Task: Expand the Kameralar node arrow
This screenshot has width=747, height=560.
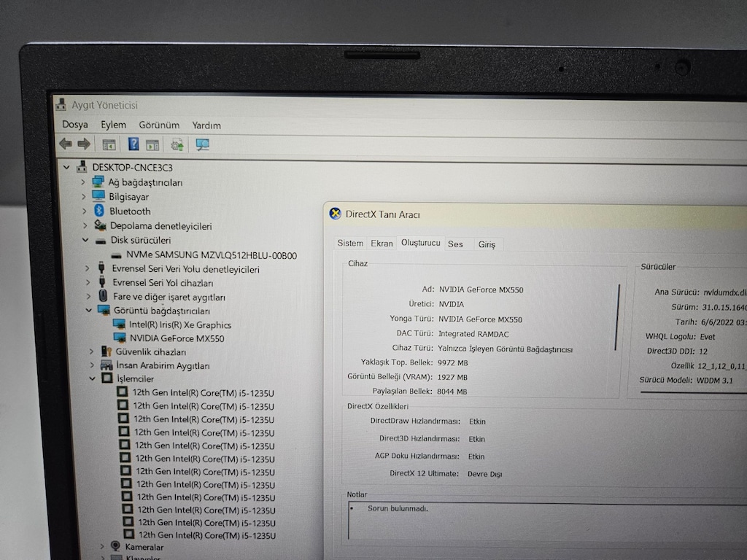Action: 102,546
